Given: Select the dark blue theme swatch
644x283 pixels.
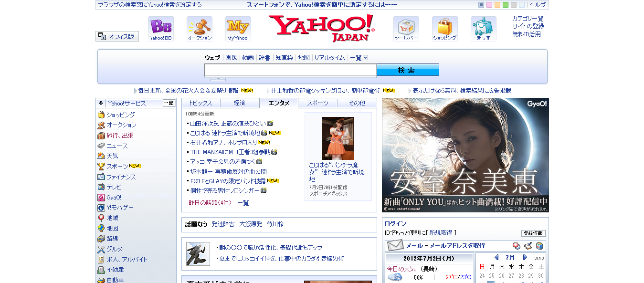Looking at the screenshot, I should pos(481,5).
